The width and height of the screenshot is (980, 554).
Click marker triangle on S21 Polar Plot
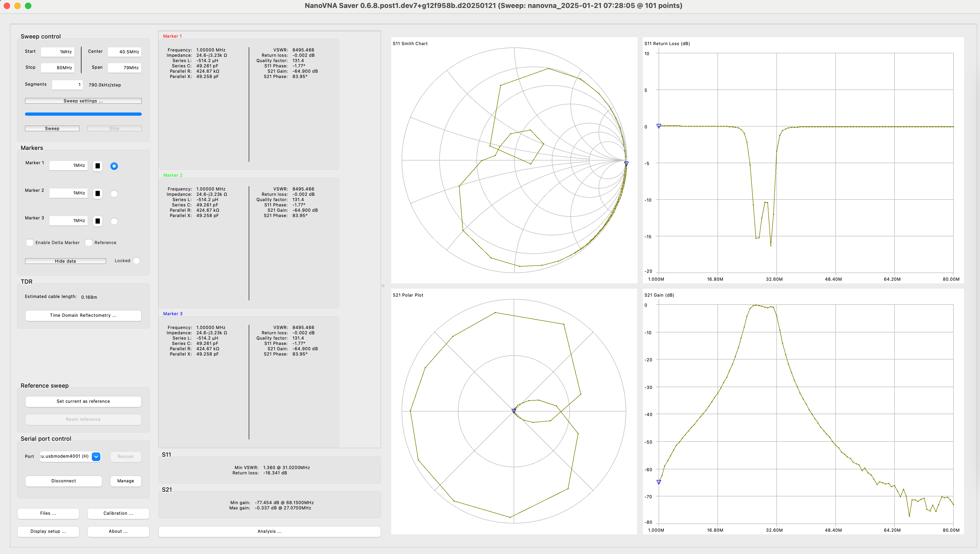pyautogui.click(x=514, y=411)
